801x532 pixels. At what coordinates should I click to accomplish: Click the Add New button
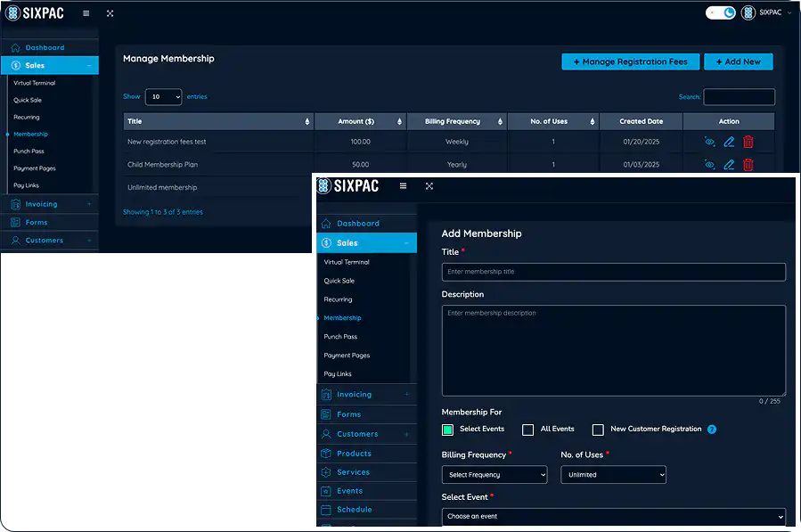[x=738, y=61]
